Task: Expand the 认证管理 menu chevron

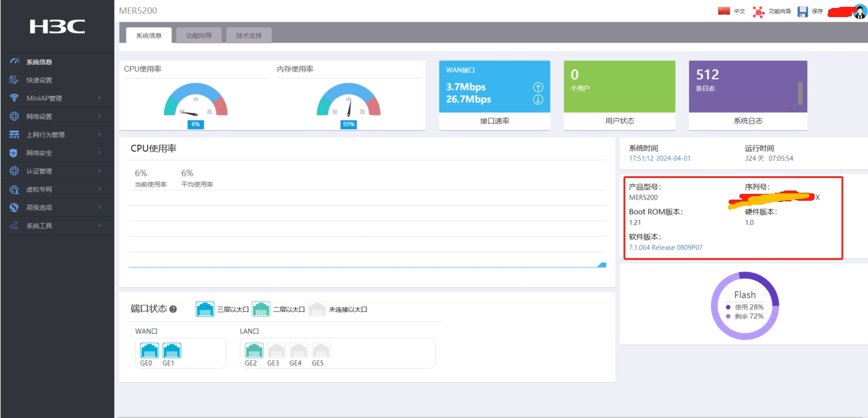Action: pyautogui.click(x=100, y=171)
